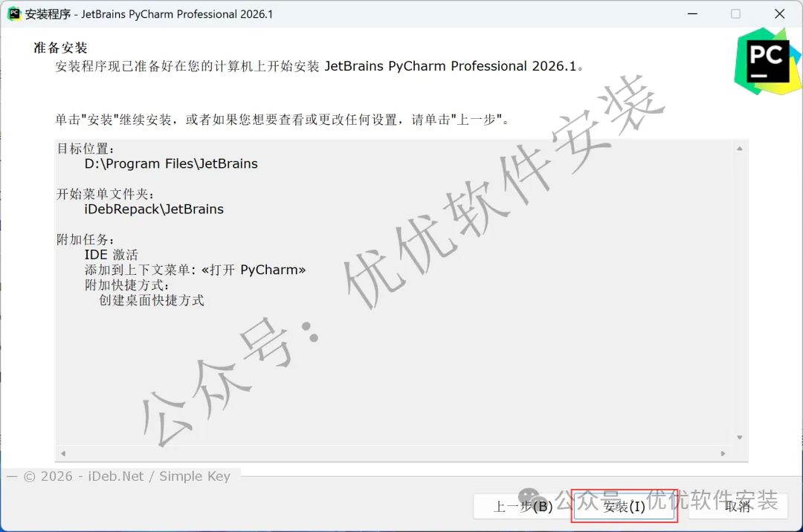
Task: Click the horizontal scroll left arrow
Action: [x=63, y=453]
